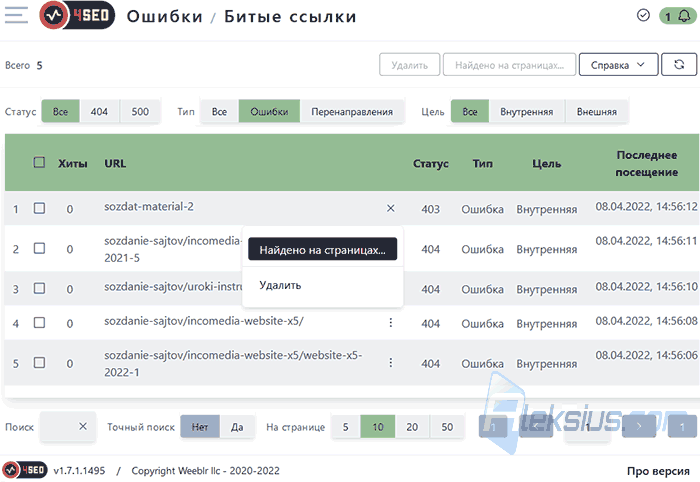This screenshot has width=700, height=482.
Task: Open the notifications bell badge
Action: [x=677, y=16]
